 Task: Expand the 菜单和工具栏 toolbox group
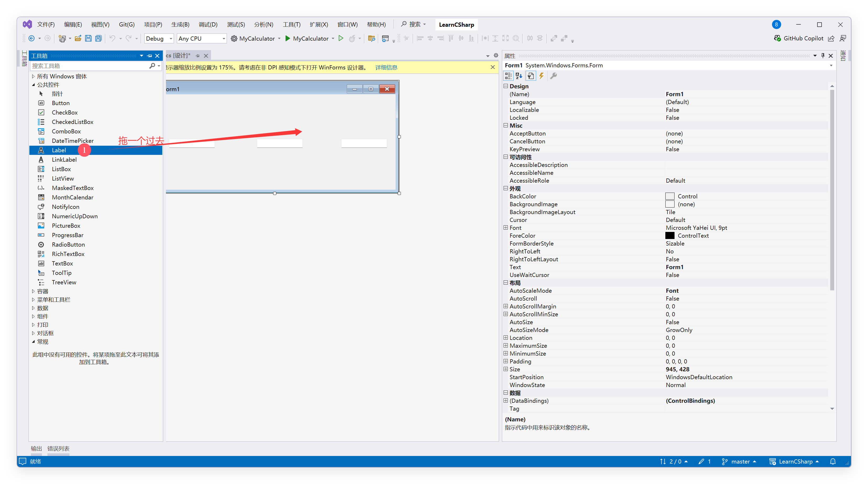(33, 300)
